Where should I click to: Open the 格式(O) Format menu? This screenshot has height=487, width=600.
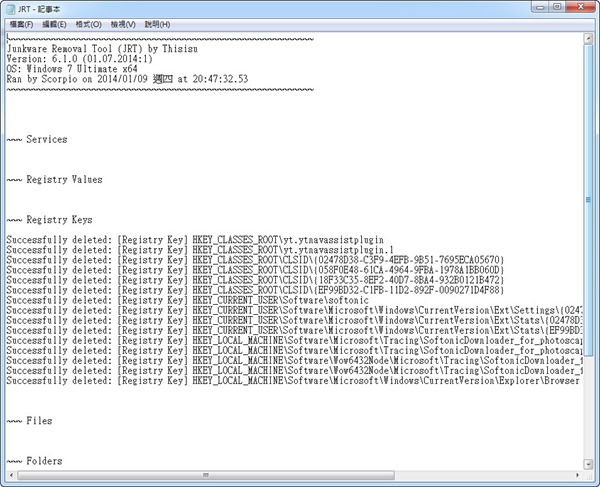pos(88,24)
